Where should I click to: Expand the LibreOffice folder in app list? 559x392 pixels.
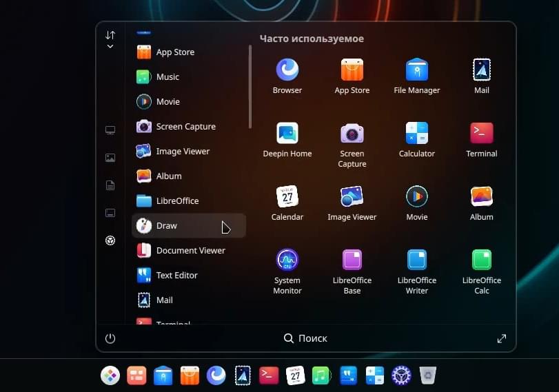(x=189, y=200)
